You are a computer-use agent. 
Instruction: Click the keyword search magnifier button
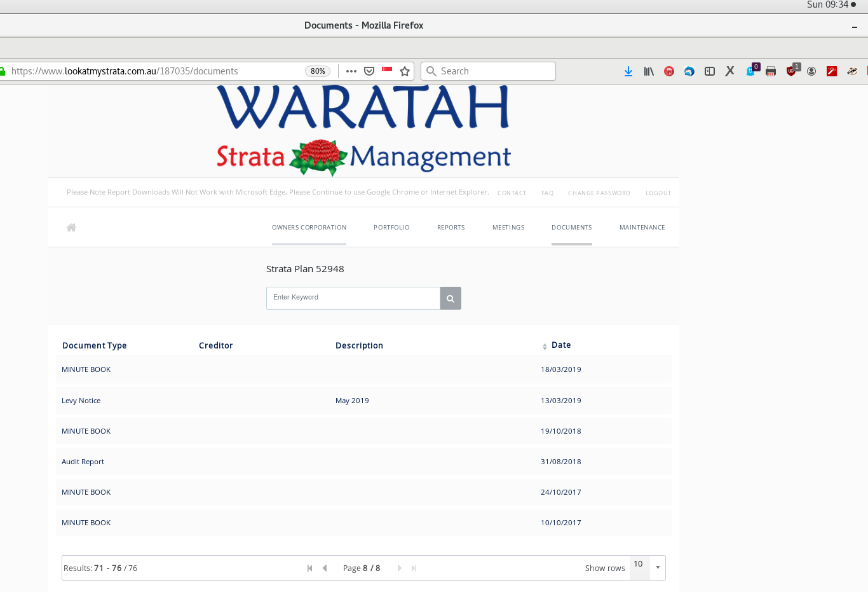coord(451,298)
